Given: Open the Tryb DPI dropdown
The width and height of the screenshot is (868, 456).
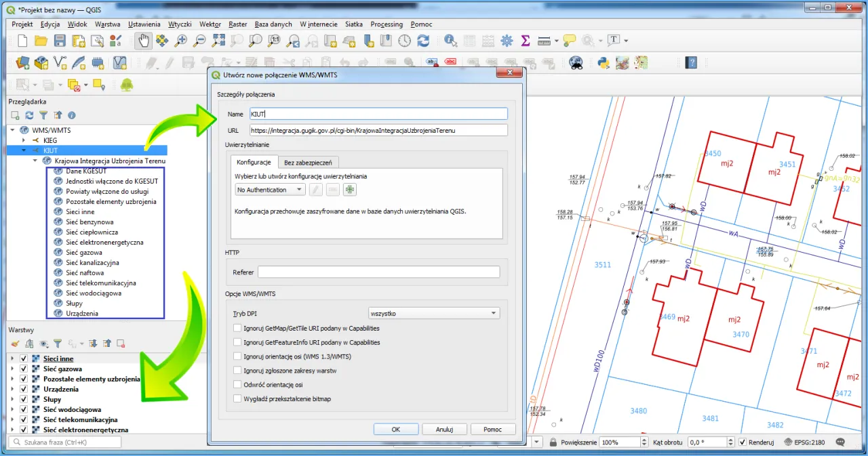Looking at the screenshot, I should click(433, 314).
